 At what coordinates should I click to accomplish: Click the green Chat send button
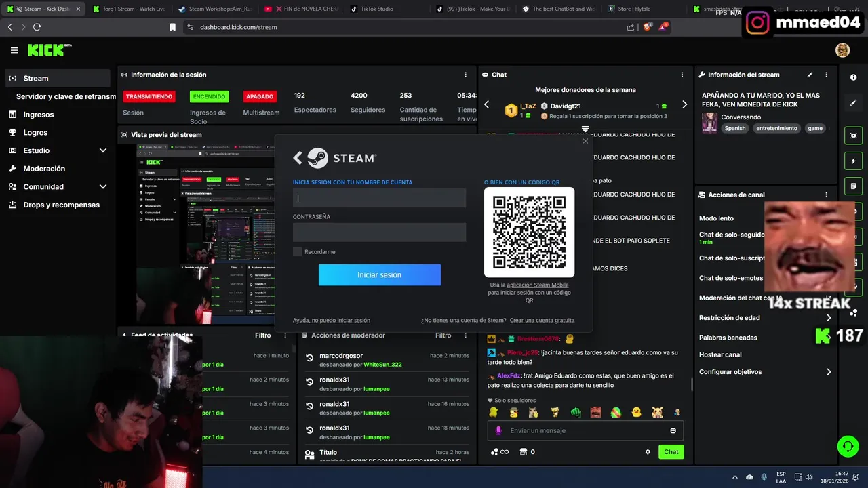pyautogui.click(x=671, y=452)
